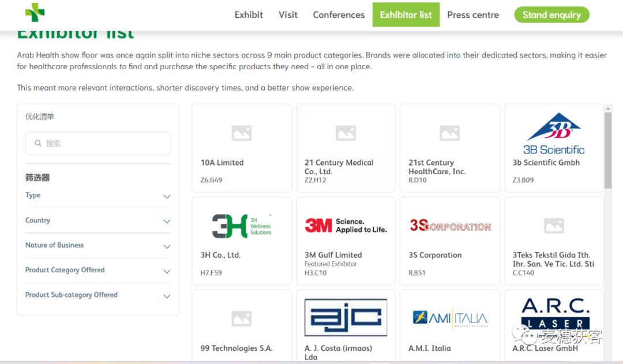This screenshot has height=364, width=623.
Task: Open the 3H Wellness Solutions logo
Action: point(242,226)
